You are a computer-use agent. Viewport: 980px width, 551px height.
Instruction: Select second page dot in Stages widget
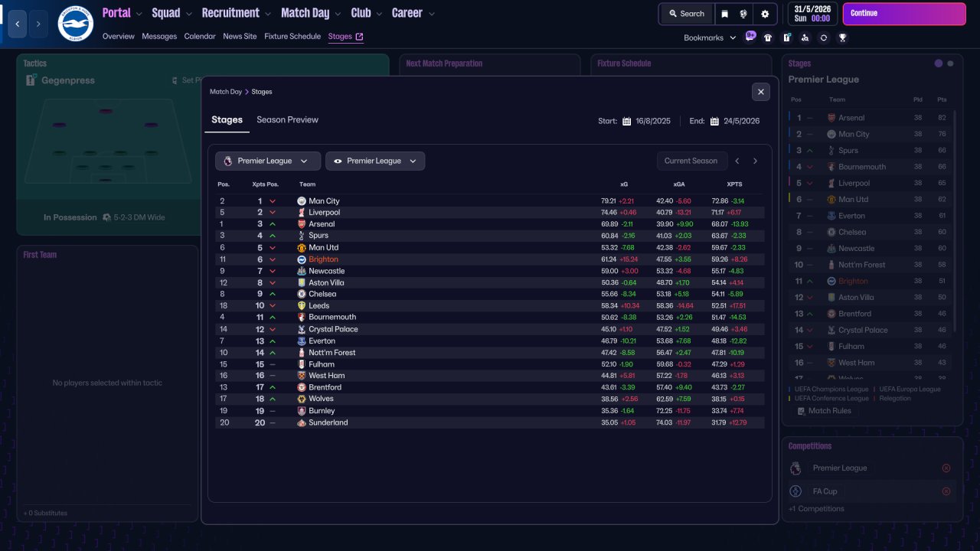(951, 64)
